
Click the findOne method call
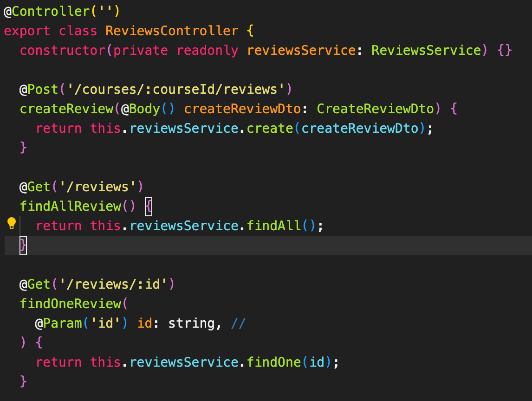274,362
